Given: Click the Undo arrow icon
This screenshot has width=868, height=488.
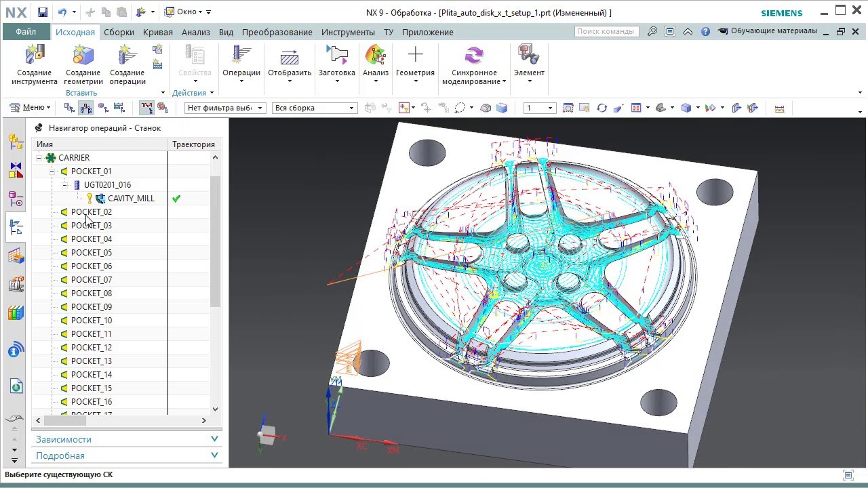Looking at the screenshot, I should (62, 12).
